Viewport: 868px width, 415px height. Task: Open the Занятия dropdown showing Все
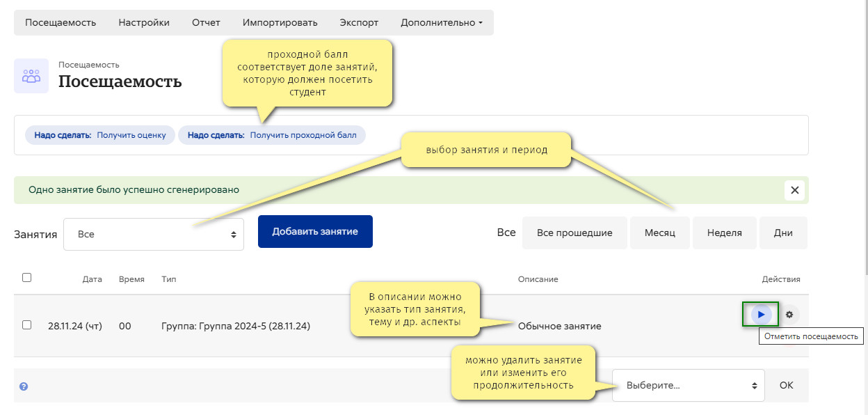(x=154, y=234)
